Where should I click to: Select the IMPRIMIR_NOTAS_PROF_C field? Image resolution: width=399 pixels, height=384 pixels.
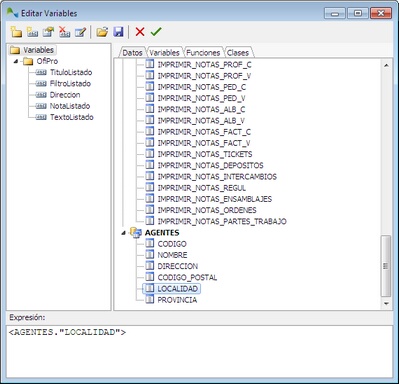[204, 64]
